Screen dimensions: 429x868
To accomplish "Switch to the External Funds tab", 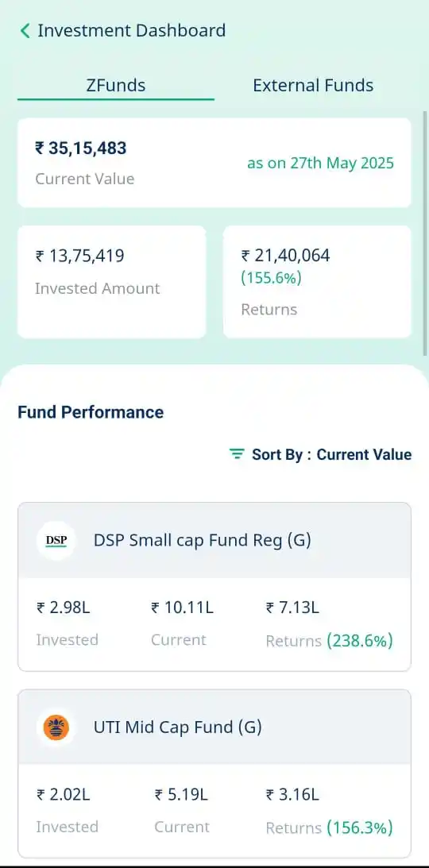I will 313,86.
